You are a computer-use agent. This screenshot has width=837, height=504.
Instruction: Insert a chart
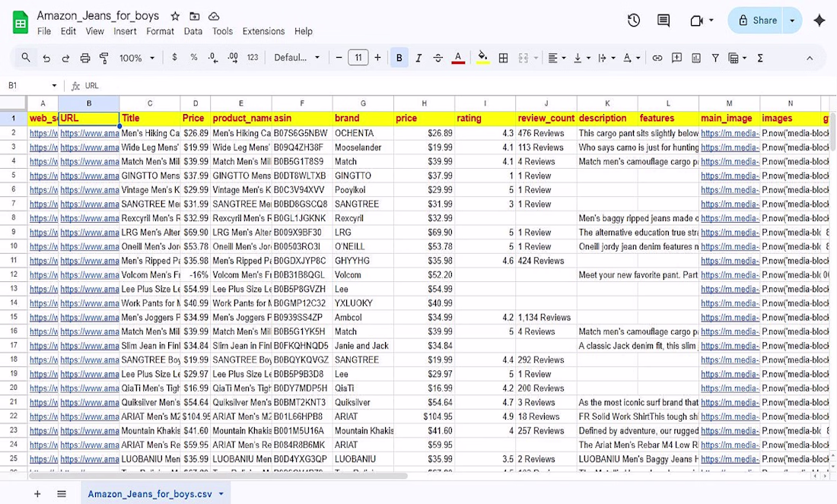point(696,58)
